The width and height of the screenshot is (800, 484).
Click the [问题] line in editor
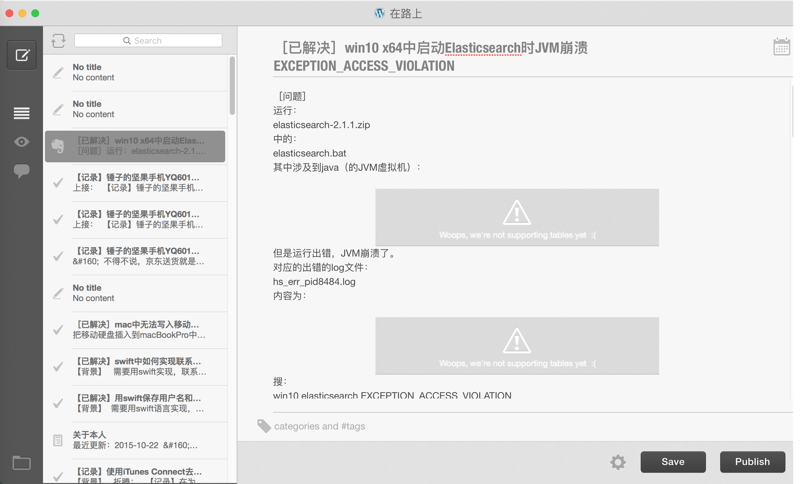pos(292,96)
